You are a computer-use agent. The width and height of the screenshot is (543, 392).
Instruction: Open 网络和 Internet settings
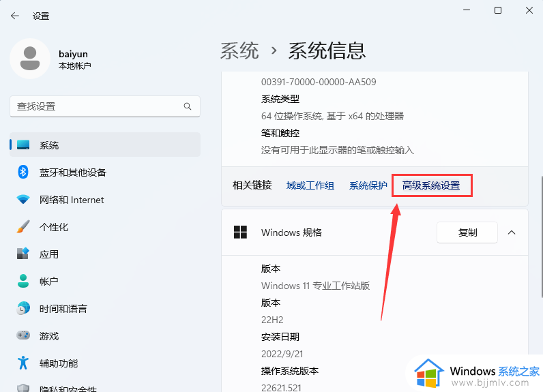[x=105, y=199]
